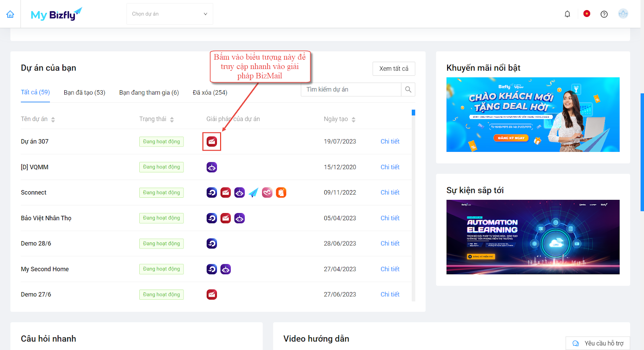Click the Khuyến mãi nổi bật heading
This screenshot has height=350, width=644.
pos(483,68)
